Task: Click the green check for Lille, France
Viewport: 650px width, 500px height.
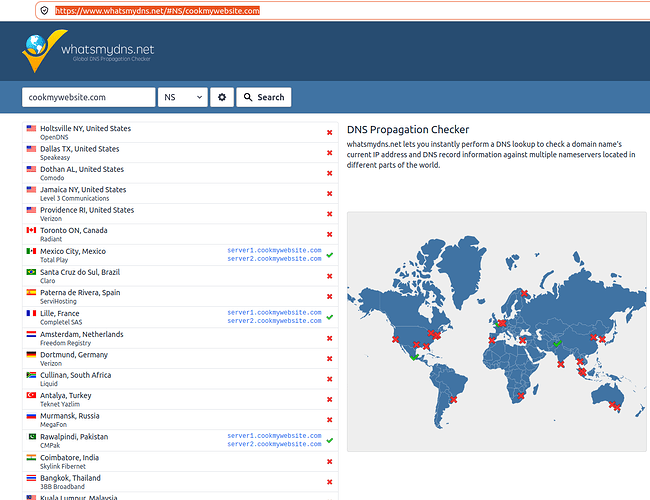Action: point(330,317)
